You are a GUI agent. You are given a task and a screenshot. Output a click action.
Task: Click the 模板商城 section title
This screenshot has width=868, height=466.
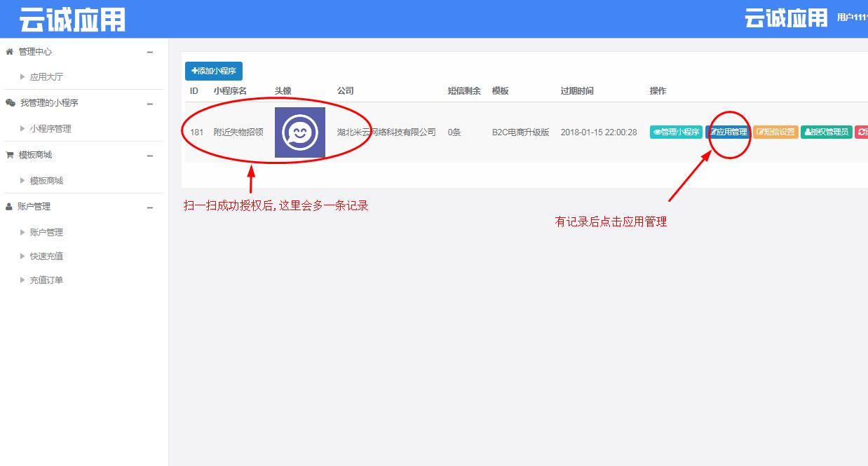point(35,155)
